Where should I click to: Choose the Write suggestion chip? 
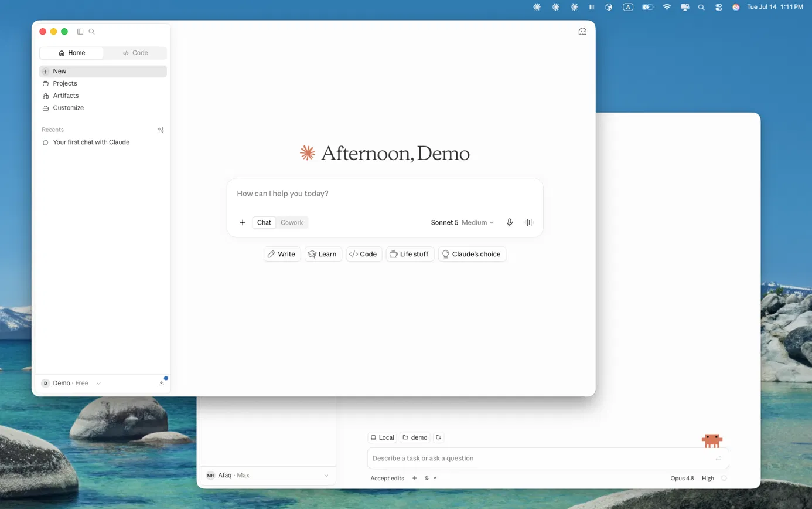(282, 254)
